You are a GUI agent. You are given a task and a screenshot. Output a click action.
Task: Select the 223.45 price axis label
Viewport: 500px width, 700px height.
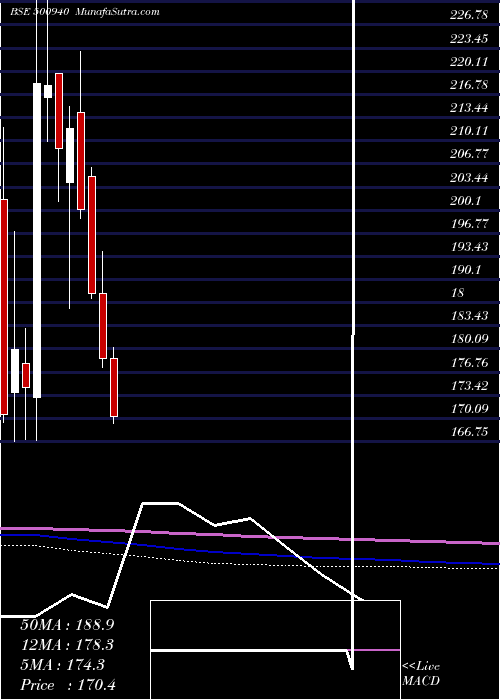point(469,39)
